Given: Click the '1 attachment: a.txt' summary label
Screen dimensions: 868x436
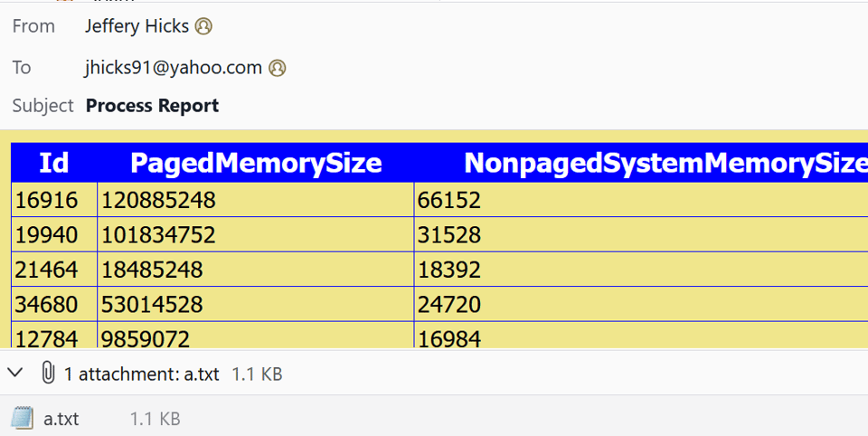Looking at the screenshot, I should click(142, 374).
